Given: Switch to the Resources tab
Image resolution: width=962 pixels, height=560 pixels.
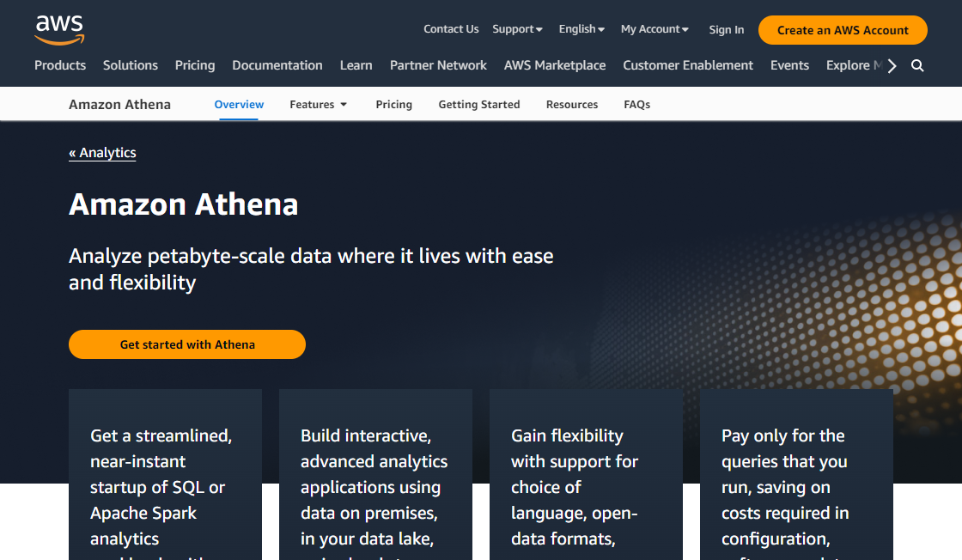Looking at the screenshot, I should pyautogui.click(x=571, y=104).
